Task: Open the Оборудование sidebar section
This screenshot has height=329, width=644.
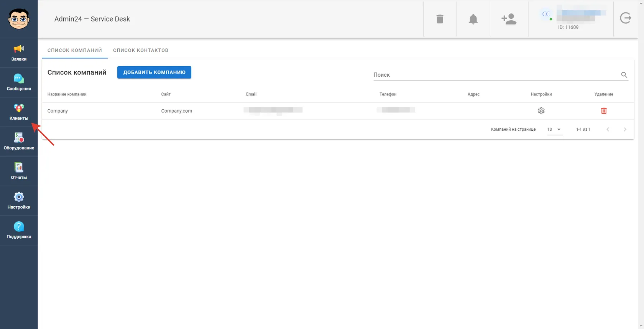Action: click(x=19, y=141)
